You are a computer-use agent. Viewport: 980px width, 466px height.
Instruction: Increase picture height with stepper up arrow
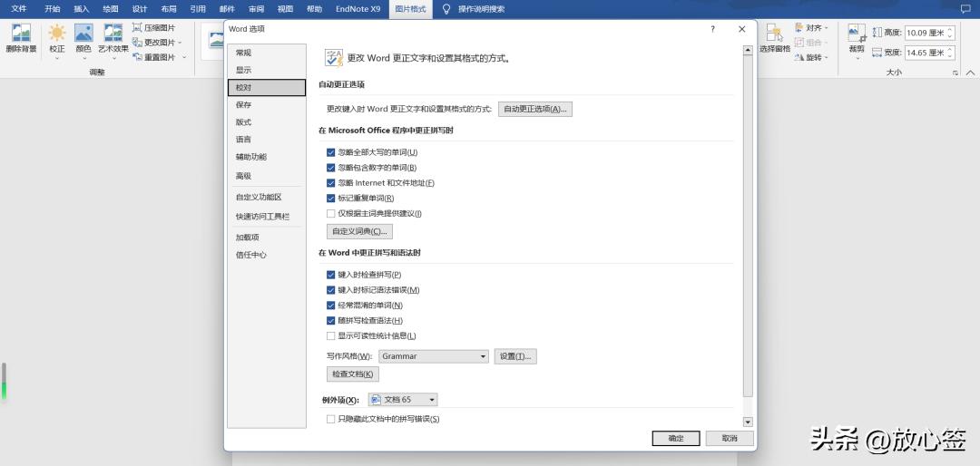[951, 30]
